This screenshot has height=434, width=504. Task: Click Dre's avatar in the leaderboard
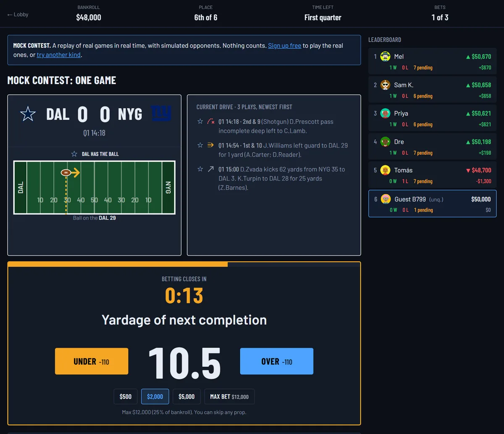click(x=385, y=142)
